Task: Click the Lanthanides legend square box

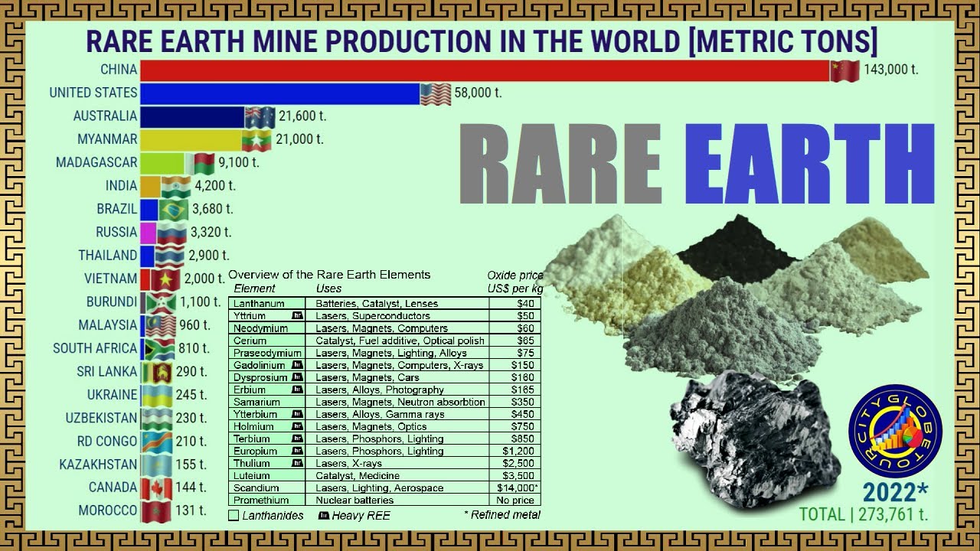Action: pos(234,515)
